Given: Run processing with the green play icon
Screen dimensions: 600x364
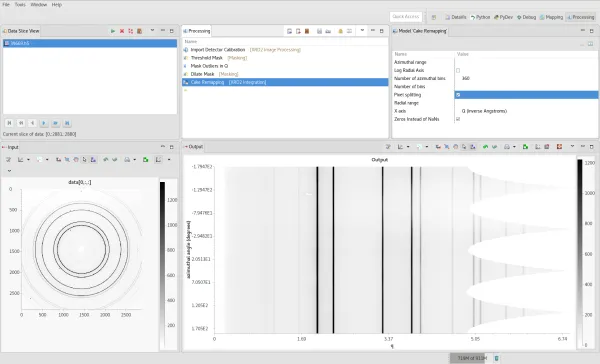Looking at the screenshot, I should point(112,31).
